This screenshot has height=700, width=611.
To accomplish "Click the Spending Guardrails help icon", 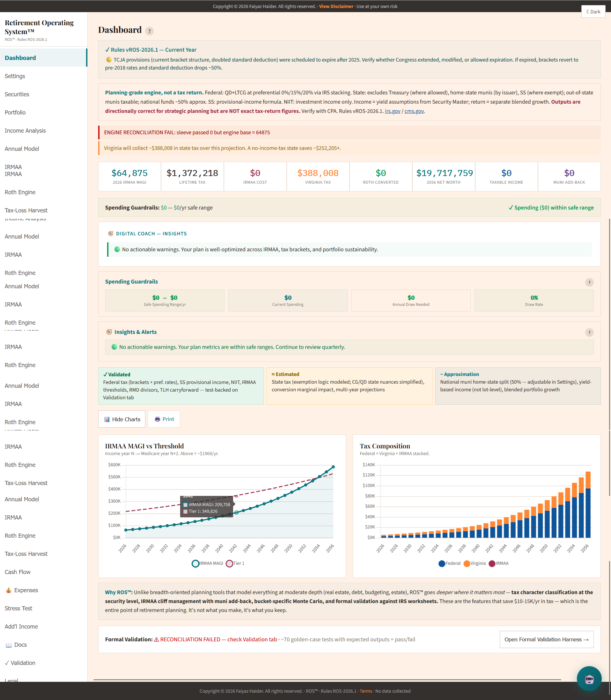I will point(589,282).
